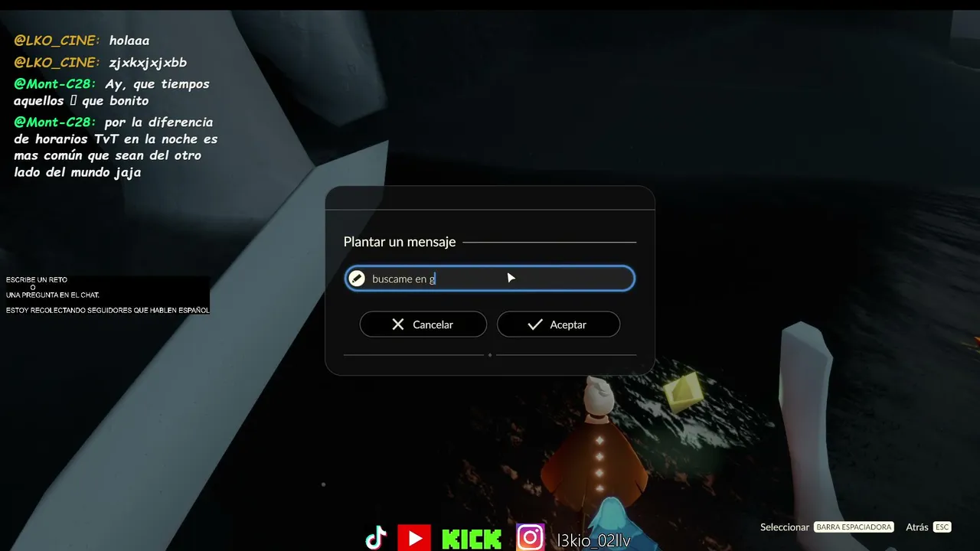Click the ESC key hint beside Atrás
This screenshot has height=551, width=980.
click(942, 527)
